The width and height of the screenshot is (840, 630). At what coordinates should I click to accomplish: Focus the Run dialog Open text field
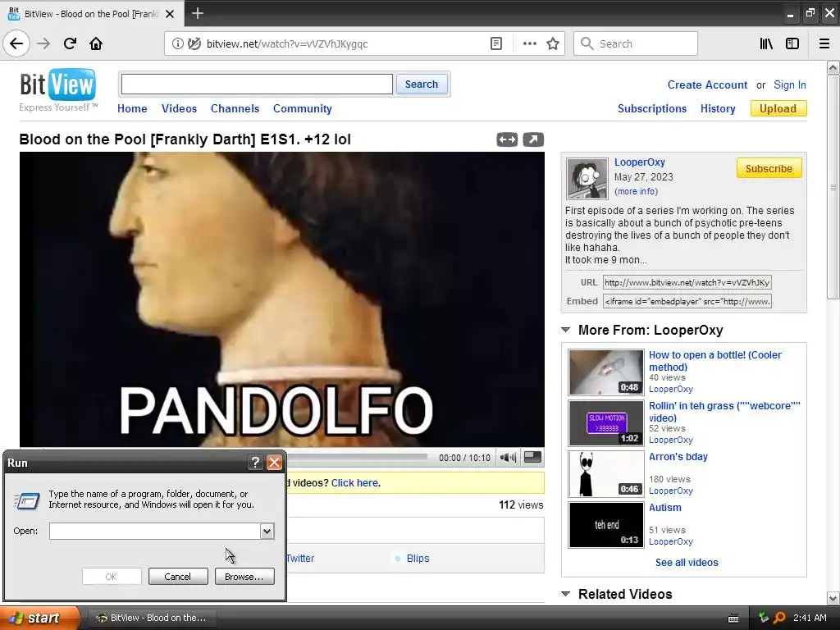155,531
